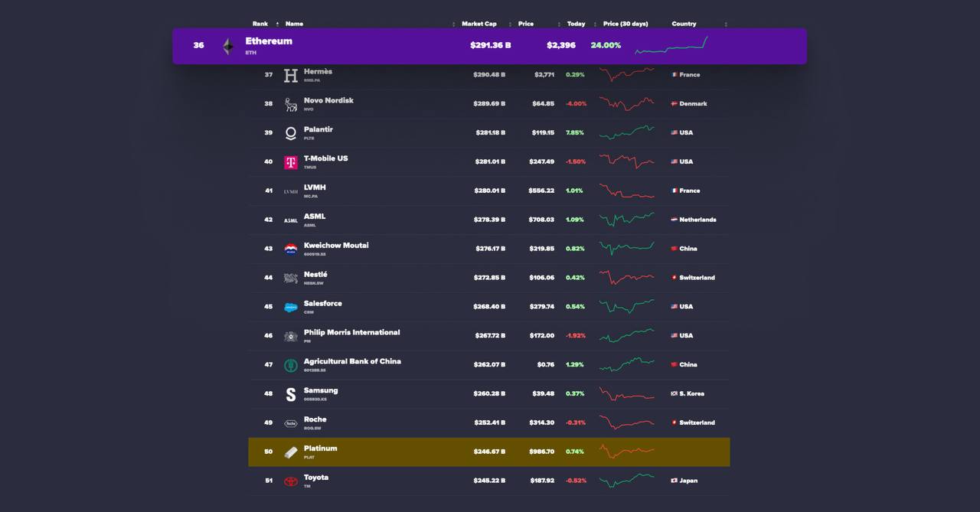Click the France flag in Hermès row
Screen dimensions: 980x512
tap(675, 75)
